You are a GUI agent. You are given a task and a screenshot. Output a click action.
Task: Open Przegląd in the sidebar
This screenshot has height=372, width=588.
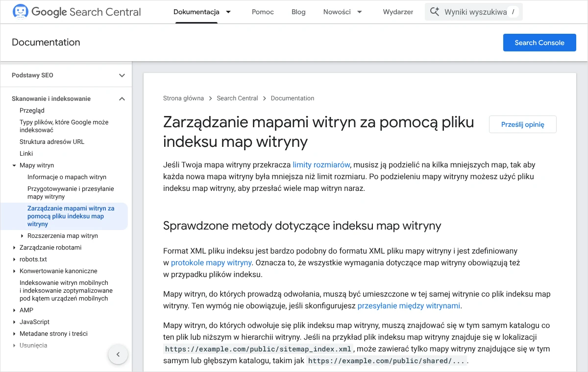32,111
